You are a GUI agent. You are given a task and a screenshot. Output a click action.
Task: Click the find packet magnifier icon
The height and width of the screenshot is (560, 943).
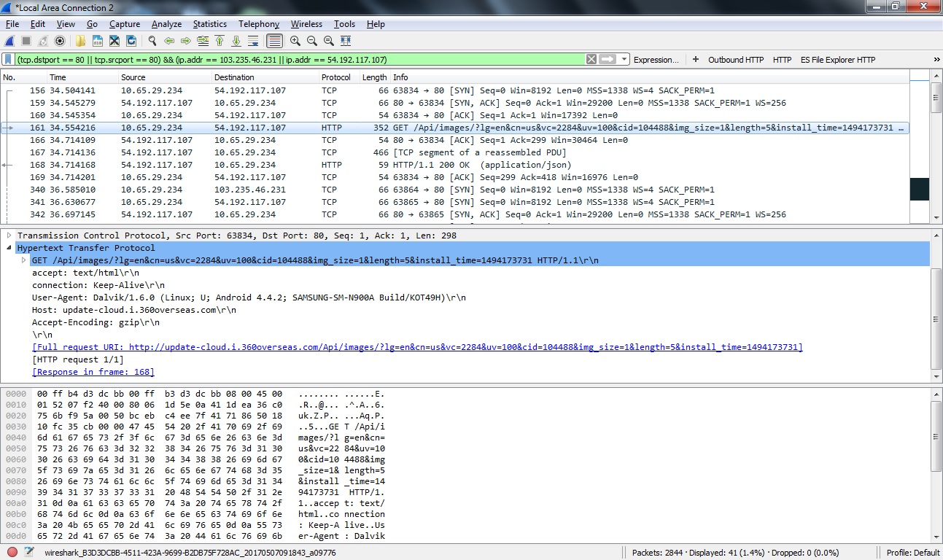pos(152,41)
